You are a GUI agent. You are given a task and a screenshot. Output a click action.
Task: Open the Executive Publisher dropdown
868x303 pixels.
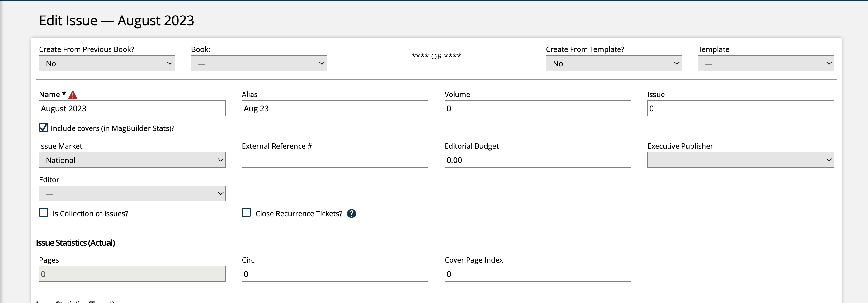point(740,160)
